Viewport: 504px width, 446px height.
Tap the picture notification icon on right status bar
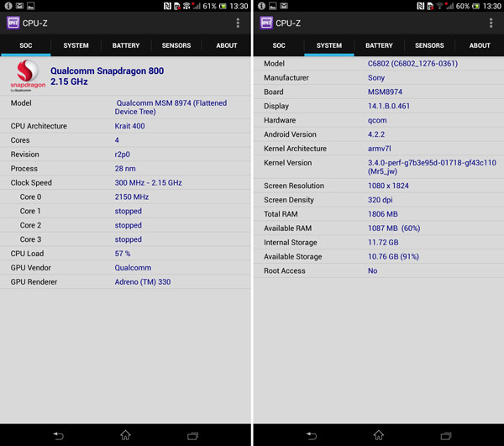tap(272, 6)
